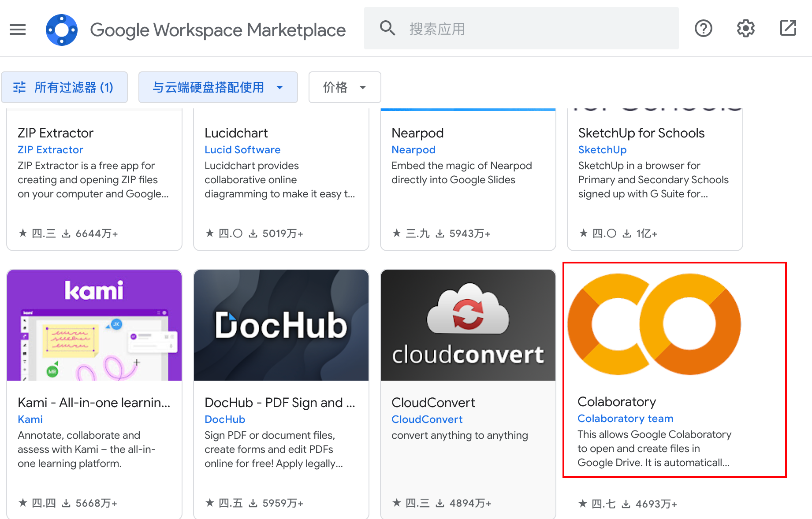The width and height of the screenshot is (812, 519).
Task: Open the Nearpod app title
Action: click(x=417, y=133)
